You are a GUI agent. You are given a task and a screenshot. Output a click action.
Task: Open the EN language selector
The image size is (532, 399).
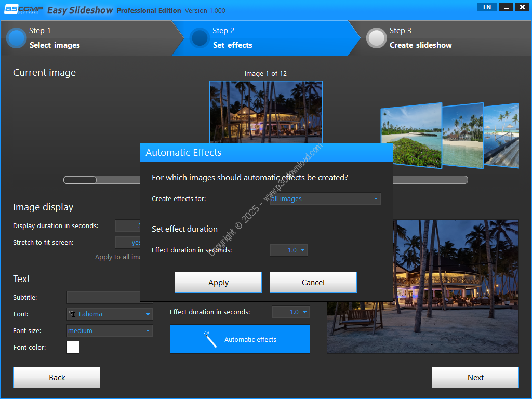pos(486,7)
